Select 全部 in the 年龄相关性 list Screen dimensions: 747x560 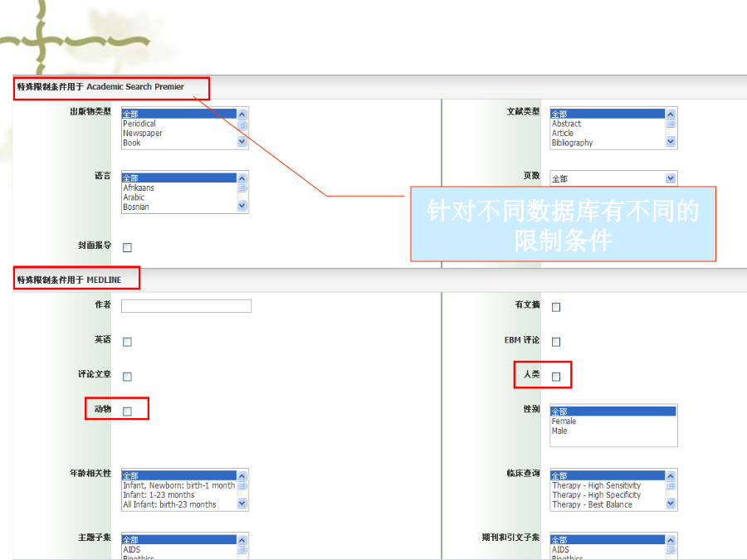179,475
